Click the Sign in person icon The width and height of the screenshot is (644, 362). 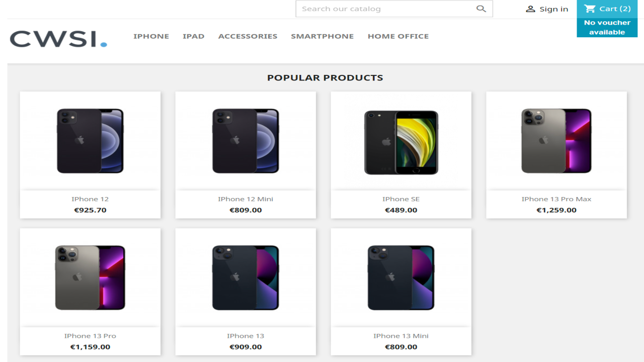coord(530,9)
